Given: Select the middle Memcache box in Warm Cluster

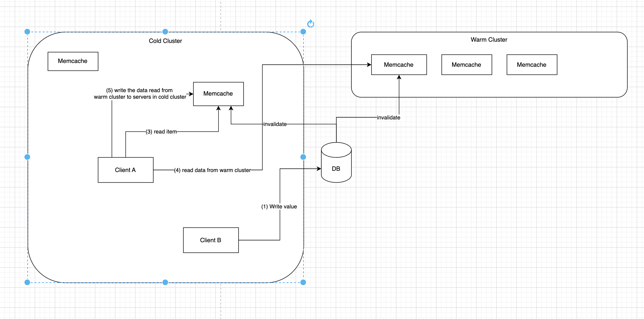Looking at the screenshot, I should tap(467, 65).
